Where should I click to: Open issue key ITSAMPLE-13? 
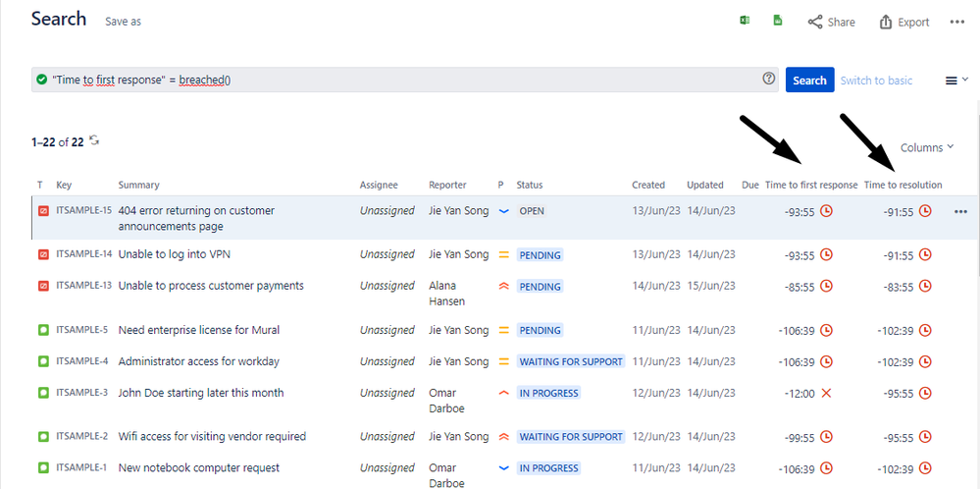[83, 286]
